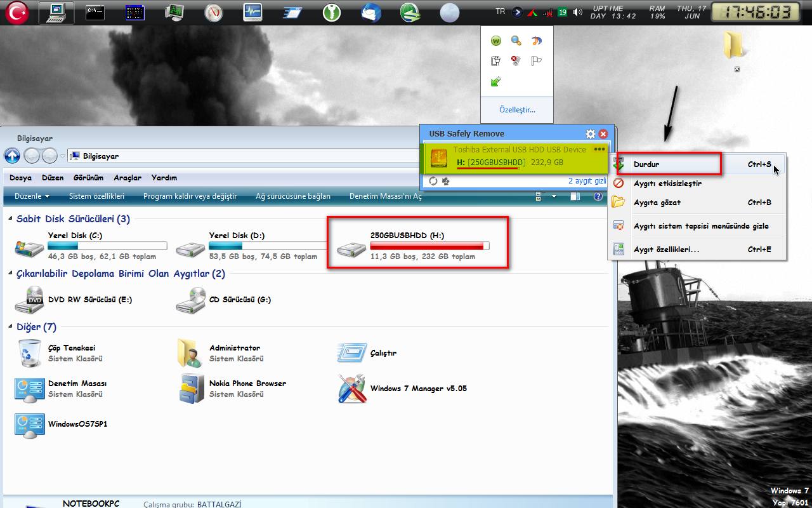
Task: Open the Düzen menu
Action: (53, 178)
